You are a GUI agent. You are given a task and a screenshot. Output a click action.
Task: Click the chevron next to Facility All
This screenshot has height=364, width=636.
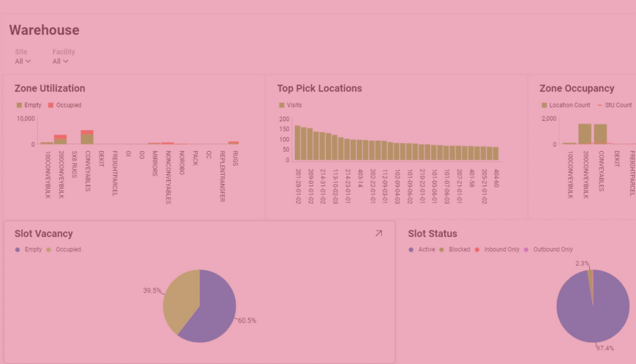point(65,61)
